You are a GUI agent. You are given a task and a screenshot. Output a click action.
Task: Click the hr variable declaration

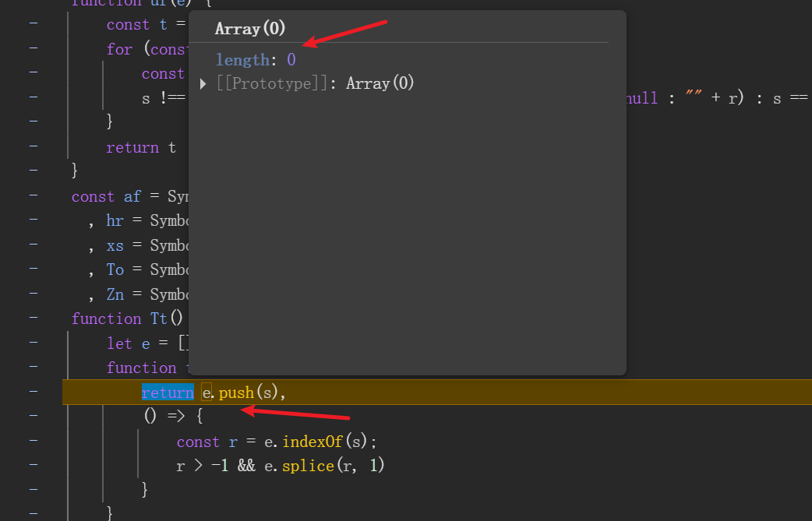pyautogui.click(x=115, y=221)
